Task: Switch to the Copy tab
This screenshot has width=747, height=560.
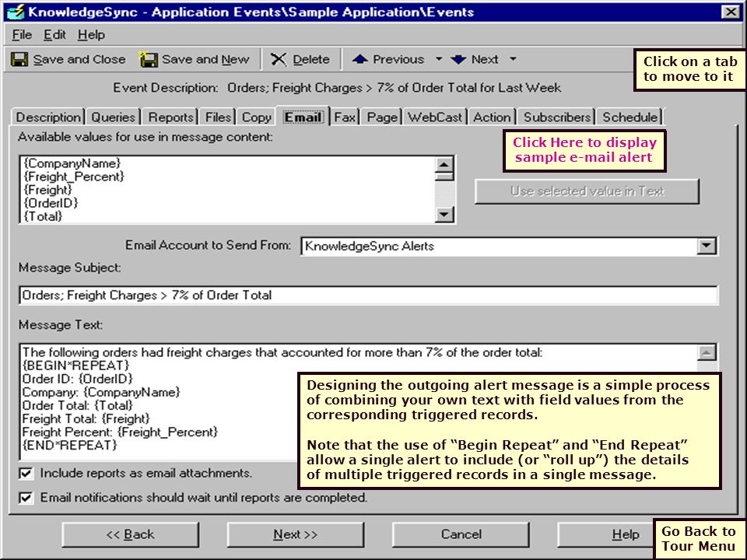Action: [257, 117]
